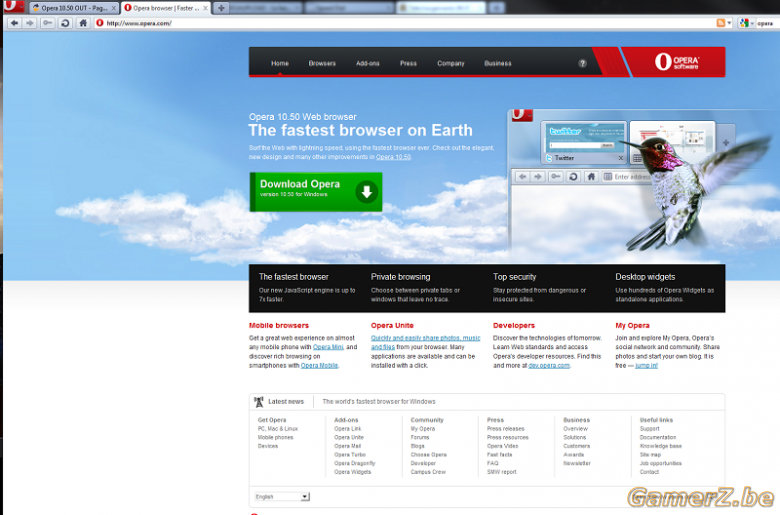Viewport: 780px width, 515px height.
Task: Click the Download Opera green button
Action: (316, 192)
